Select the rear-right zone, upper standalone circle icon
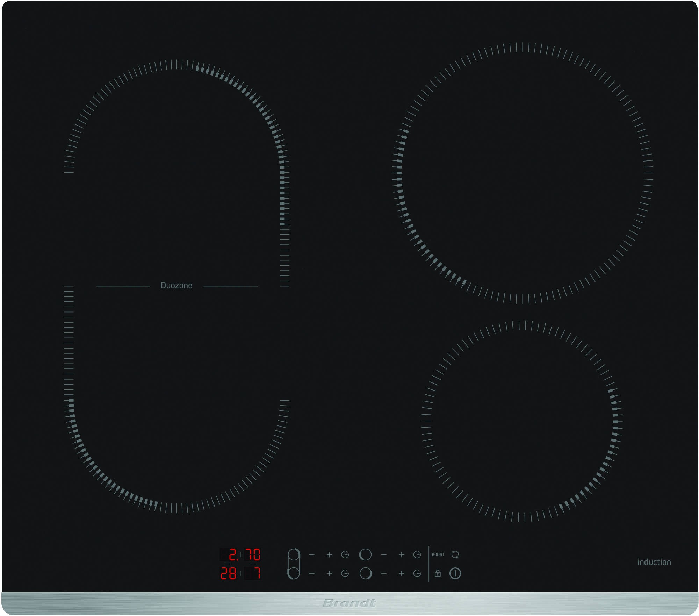This screenshot has height=616, width=699. tap(366, 554)
